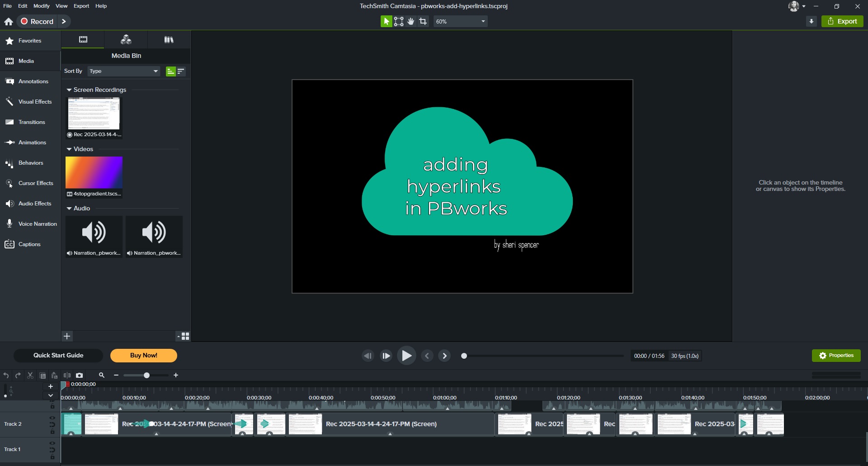Viewport: 868px width, 466px height.
Task: Expand Record options arrow
Action: [x=64, y=21]
